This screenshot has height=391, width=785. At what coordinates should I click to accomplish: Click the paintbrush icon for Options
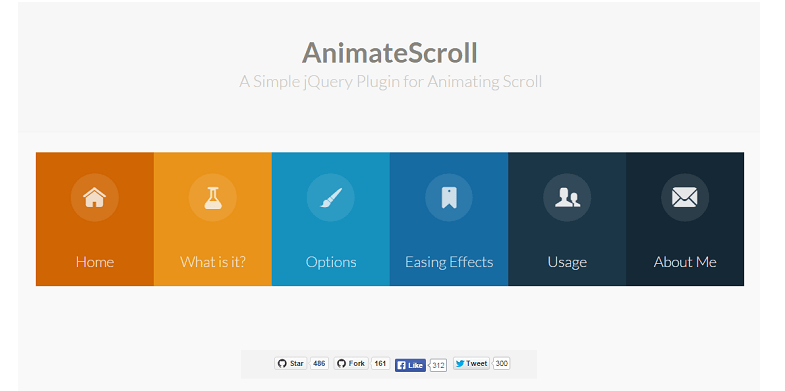[331, 197]
